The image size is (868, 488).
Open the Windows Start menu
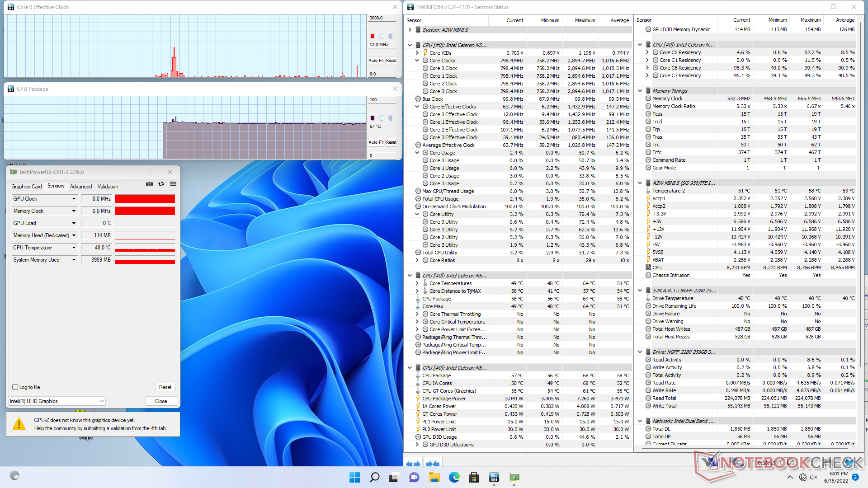pyautogui.click(x=355, y=477)
